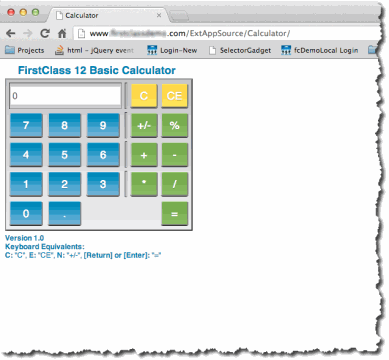Click the FirstClass 12 Basic Calculator heading
The image size is (389, 360).
pos(97,70)
